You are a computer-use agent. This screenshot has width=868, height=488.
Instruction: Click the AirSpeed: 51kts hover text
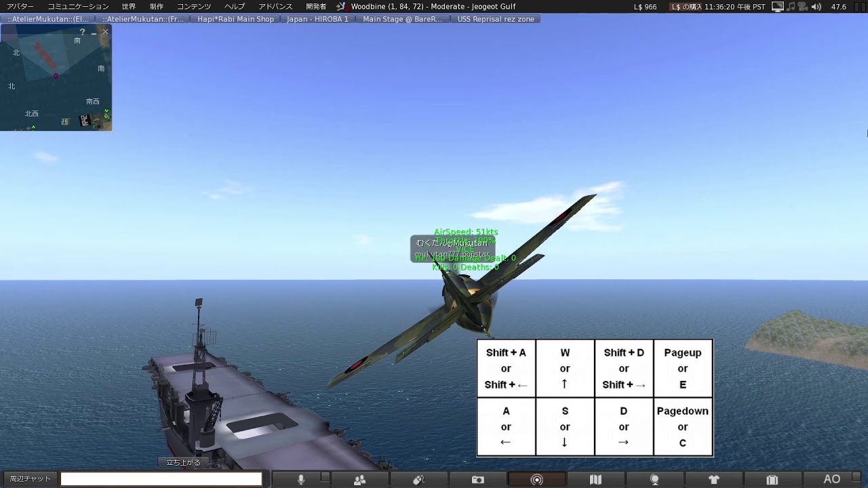[466, 232]
